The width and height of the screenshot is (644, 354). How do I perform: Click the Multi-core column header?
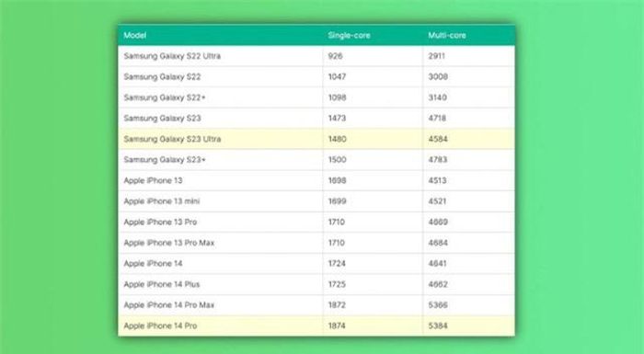[447, 35]
